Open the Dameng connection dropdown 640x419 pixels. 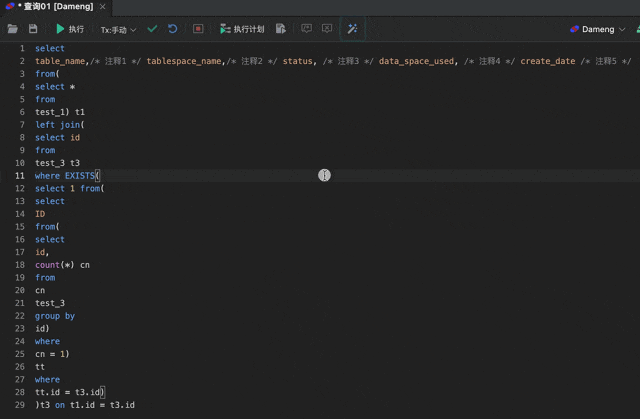598,29
